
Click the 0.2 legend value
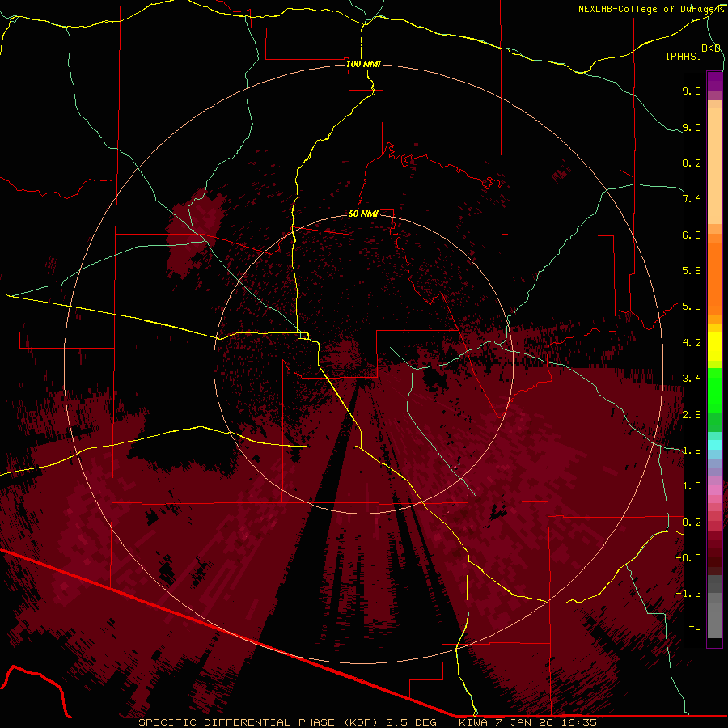point(692,523)
